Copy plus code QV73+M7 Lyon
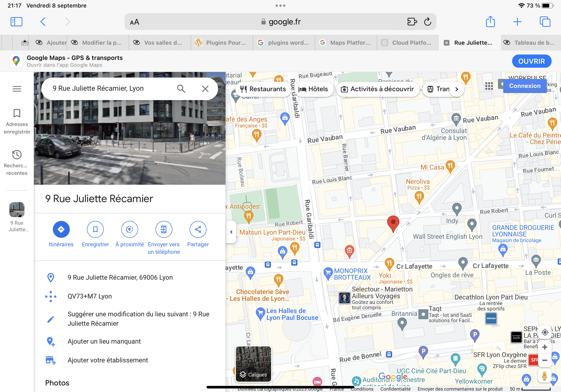561x392 pixels. [x=129, y=296]
